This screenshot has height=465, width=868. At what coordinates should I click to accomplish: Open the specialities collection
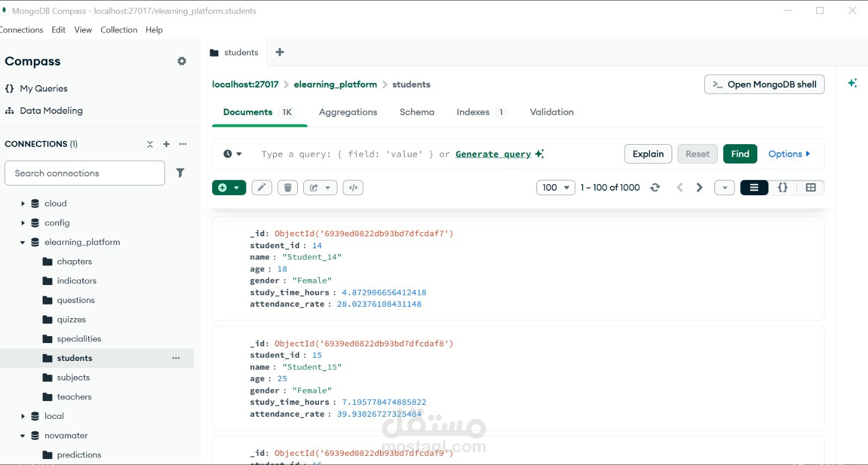click(x=79, y=339)
